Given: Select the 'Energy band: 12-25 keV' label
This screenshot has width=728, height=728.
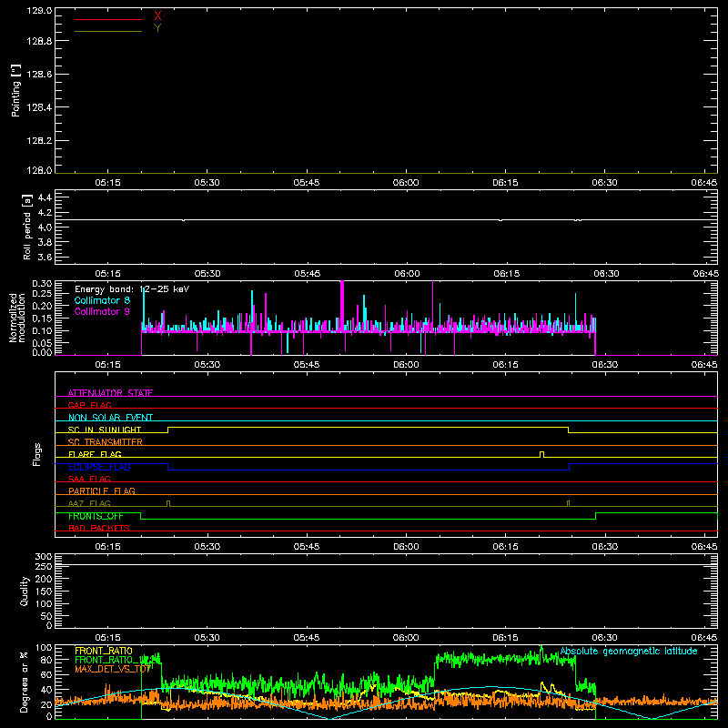Looking at the screenshot, I should click(x=132, y=289).
